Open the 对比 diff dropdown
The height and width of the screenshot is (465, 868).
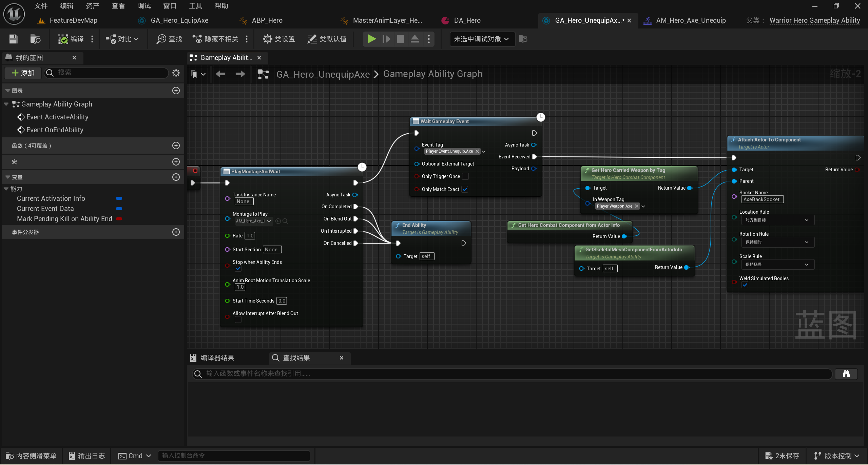122,39
